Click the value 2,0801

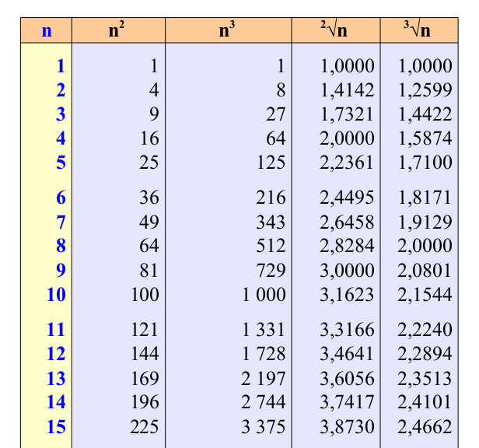coord(425,271)
